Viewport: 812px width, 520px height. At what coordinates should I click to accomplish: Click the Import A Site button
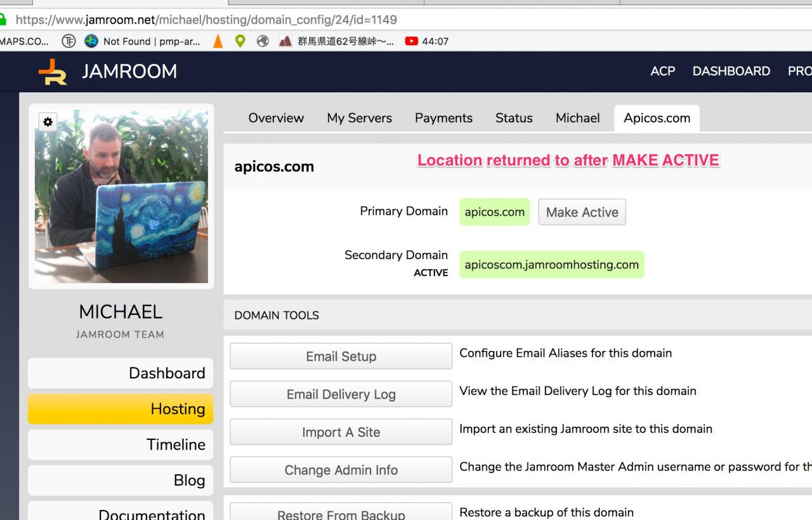341,432
